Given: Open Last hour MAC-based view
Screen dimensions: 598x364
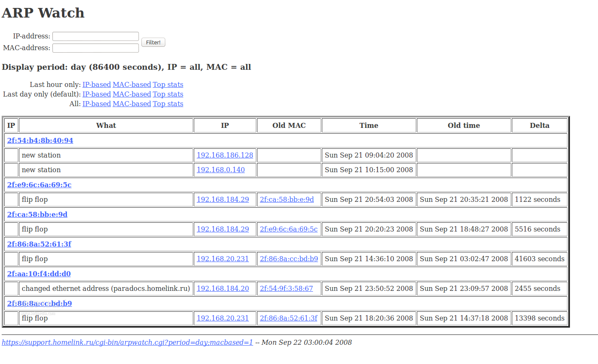Looking at the screenshot, I should (131, 84).
